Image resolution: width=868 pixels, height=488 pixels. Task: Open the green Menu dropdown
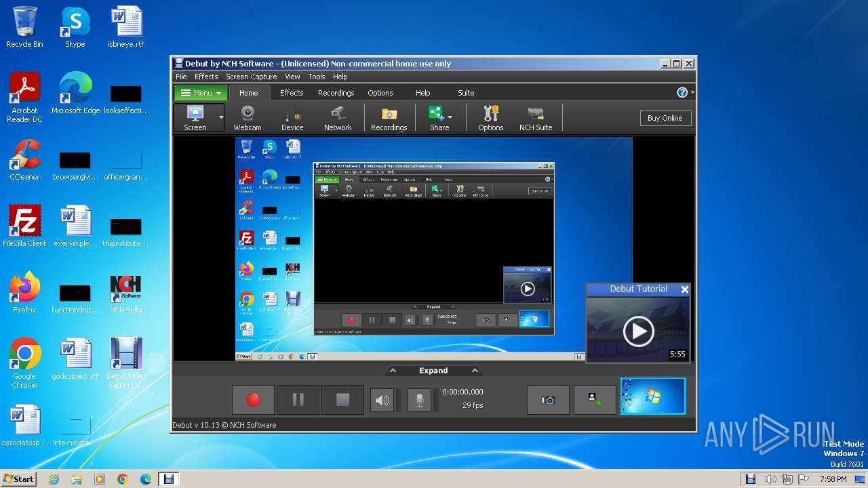[201, 93]
